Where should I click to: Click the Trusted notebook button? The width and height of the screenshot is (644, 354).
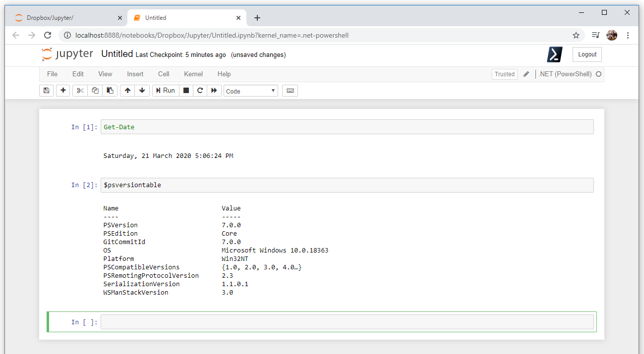click(504, 74)
